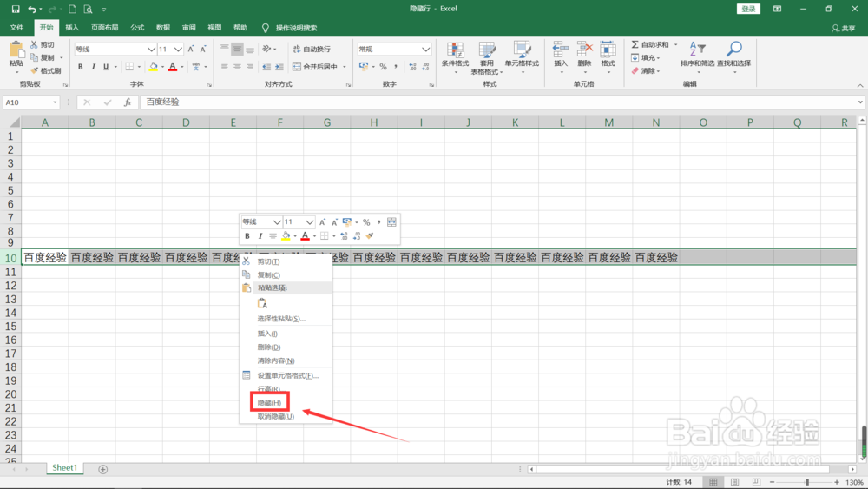
Task: Click ribbon fill color bucket icon
Action: (154, 67)
